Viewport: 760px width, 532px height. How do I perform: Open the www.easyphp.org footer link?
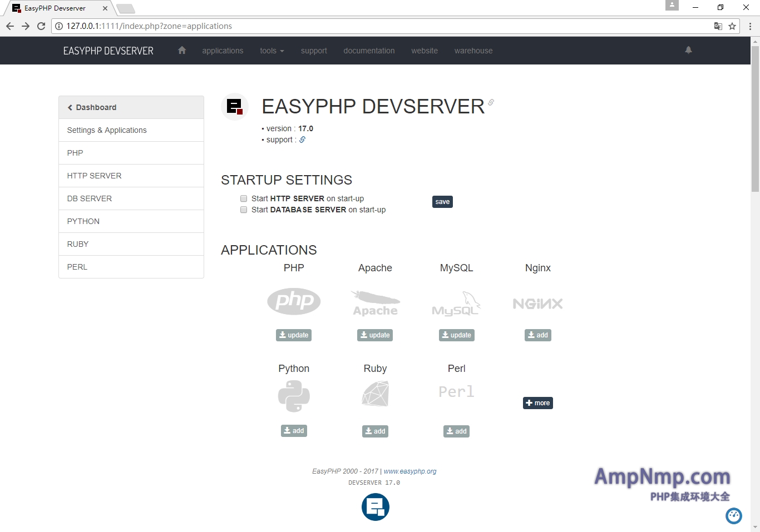pos(410,471)
